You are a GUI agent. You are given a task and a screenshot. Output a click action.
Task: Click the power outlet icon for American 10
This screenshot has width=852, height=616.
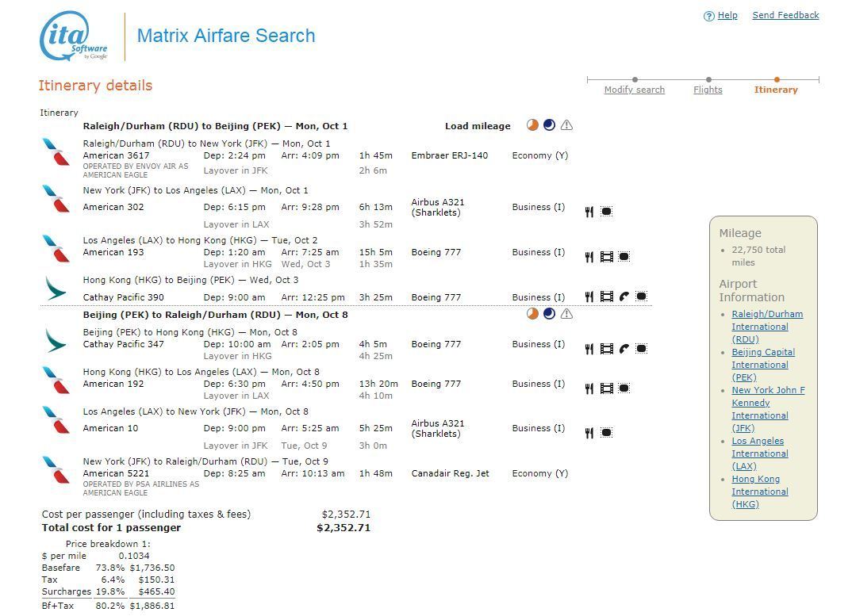[606, 433]
